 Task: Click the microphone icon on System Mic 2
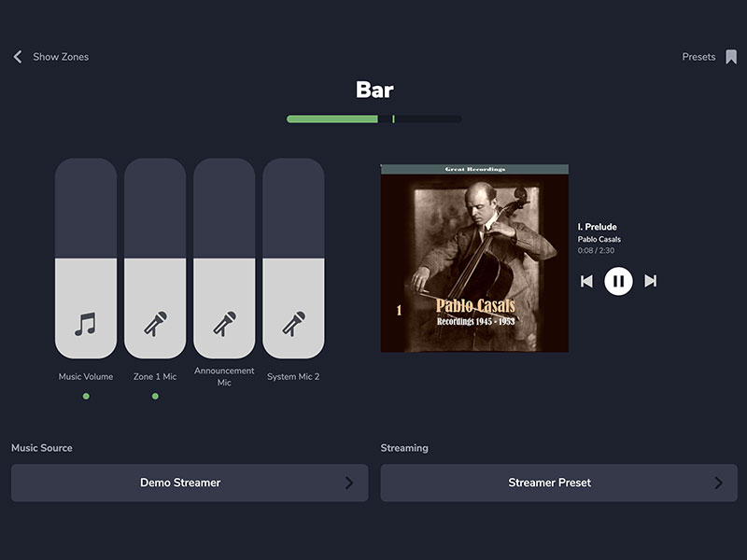pyautogui.click(x=293, y=324)
